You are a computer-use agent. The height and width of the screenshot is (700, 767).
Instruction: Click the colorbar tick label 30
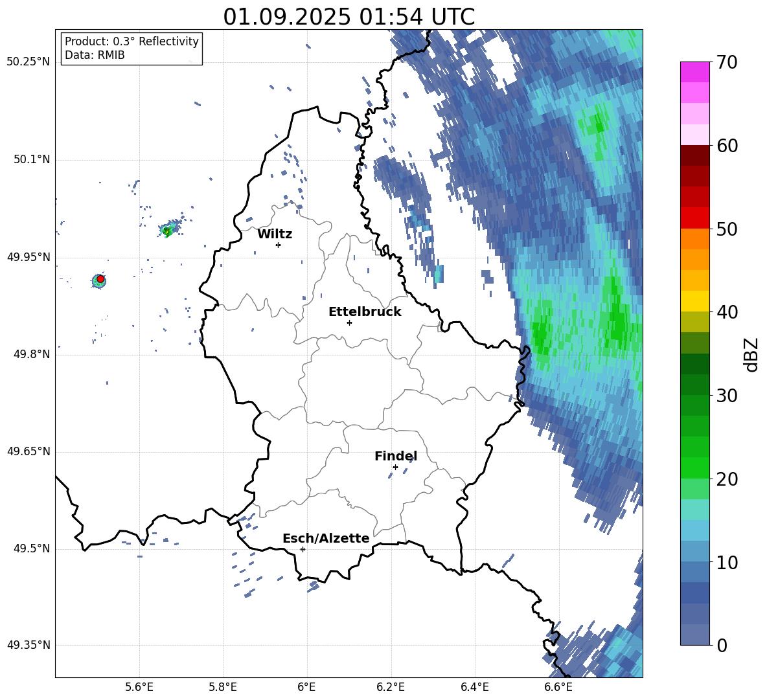727,396
